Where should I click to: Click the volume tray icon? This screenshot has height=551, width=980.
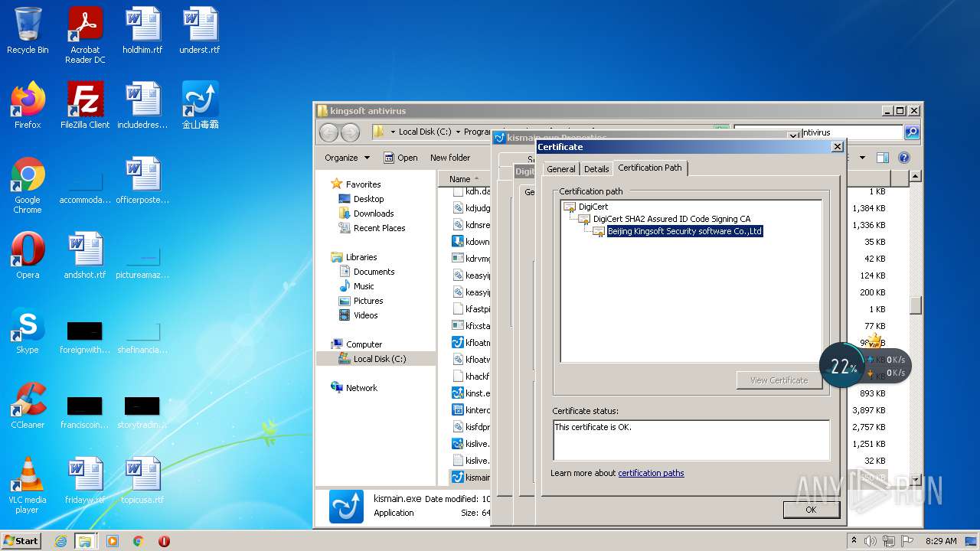[871, 541]
